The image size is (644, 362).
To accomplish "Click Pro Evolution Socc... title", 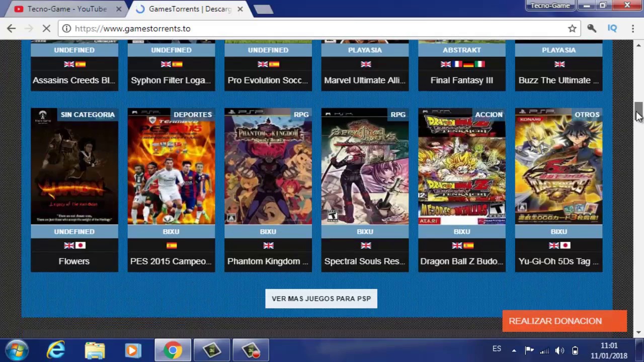I will tap(268, 80).
